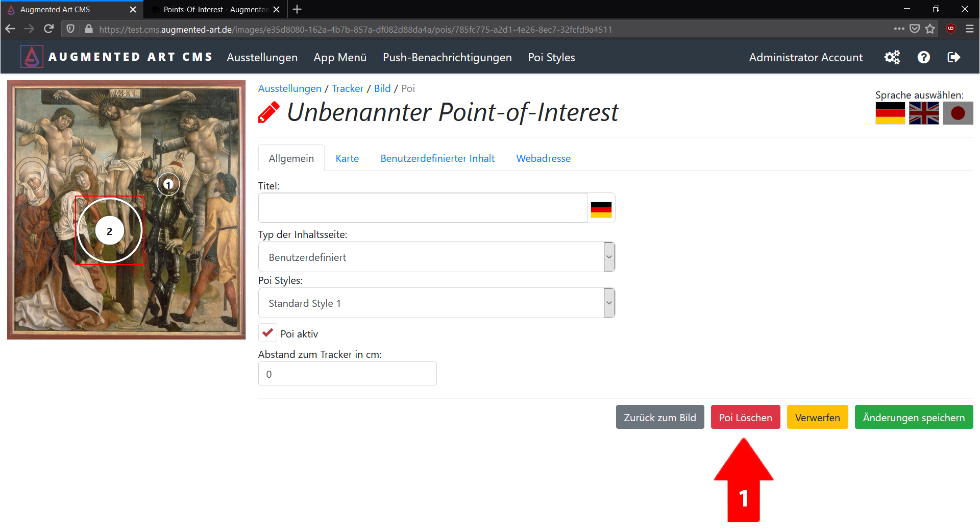Open a new browser tab with plus
Image resolution: width=980 pixels, height=532 pixels.
[x=297, y=9]
